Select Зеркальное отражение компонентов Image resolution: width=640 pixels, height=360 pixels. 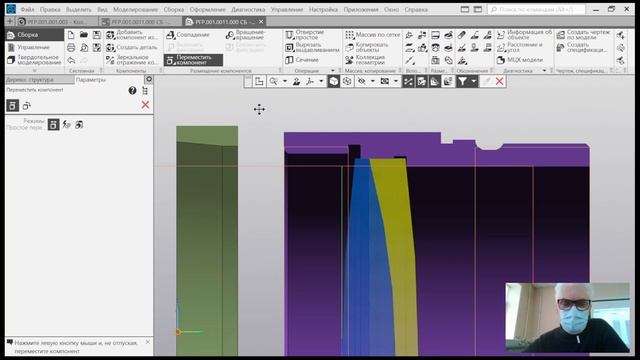coord(132,60)
